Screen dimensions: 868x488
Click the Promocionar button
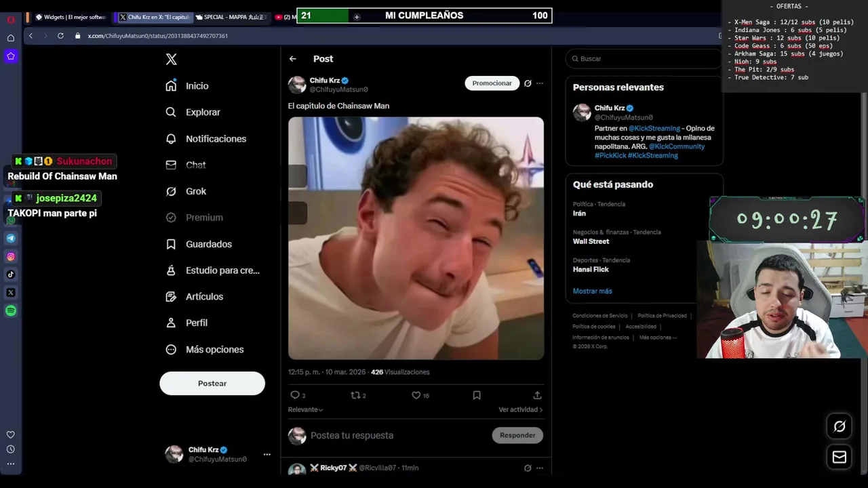pos(492,83)
